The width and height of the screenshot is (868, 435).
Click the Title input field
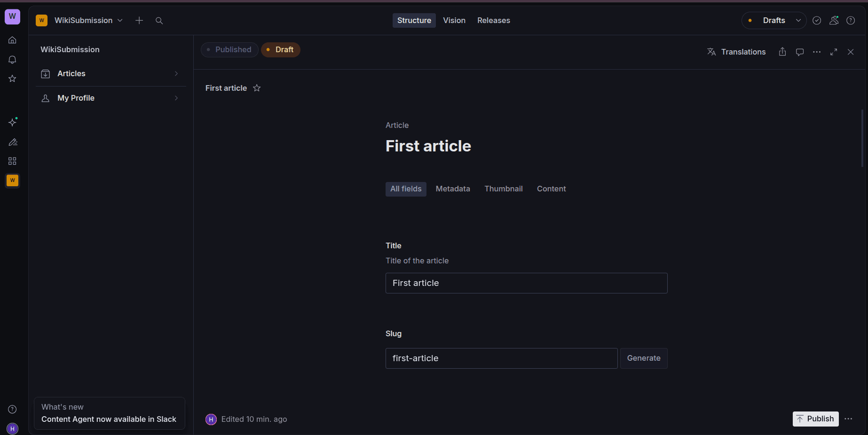tap(526, 283)
